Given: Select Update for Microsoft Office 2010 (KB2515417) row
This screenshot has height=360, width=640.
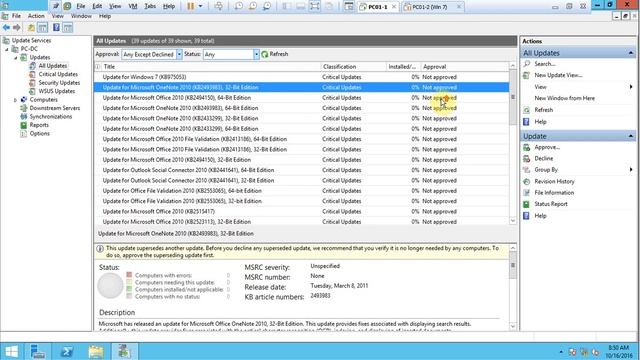Looking at the screenshot, I should pos(302,211).
